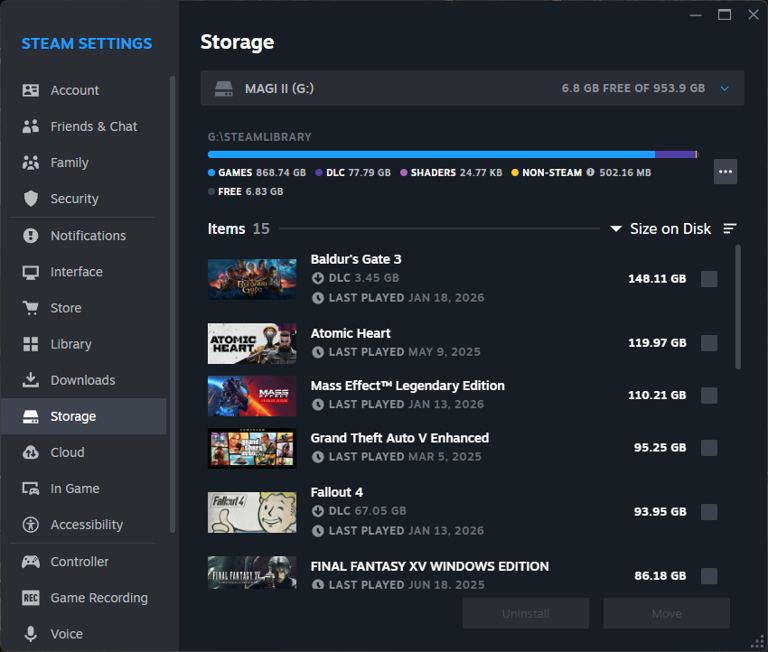Click the Library grid icon
768x652 pixels.
30,344
